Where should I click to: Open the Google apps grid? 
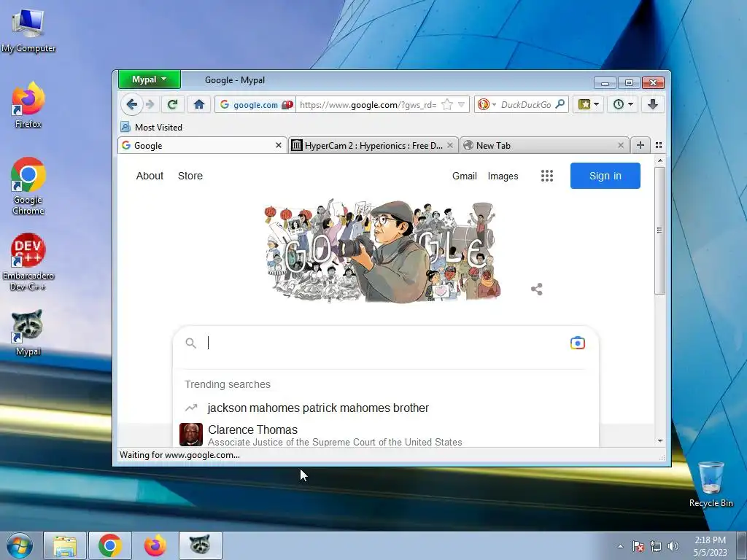click(547, 176)
